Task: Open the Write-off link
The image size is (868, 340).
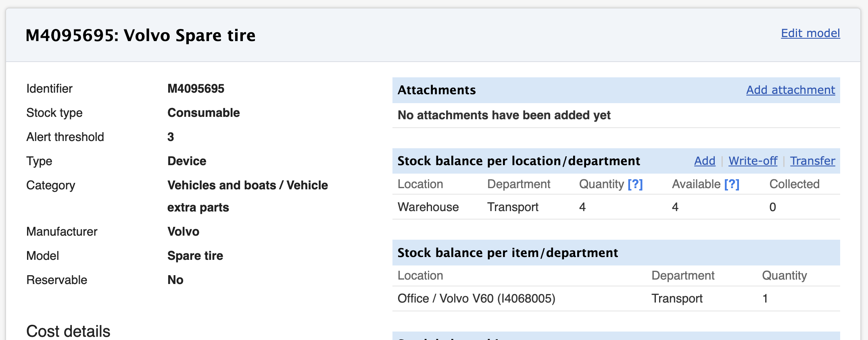Action: [753, 161]
